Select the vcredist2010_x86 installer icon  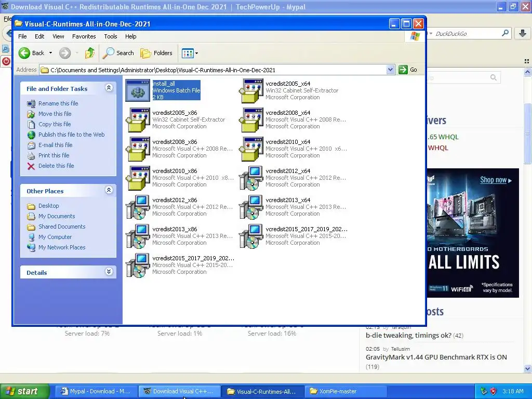pos(138,178)
